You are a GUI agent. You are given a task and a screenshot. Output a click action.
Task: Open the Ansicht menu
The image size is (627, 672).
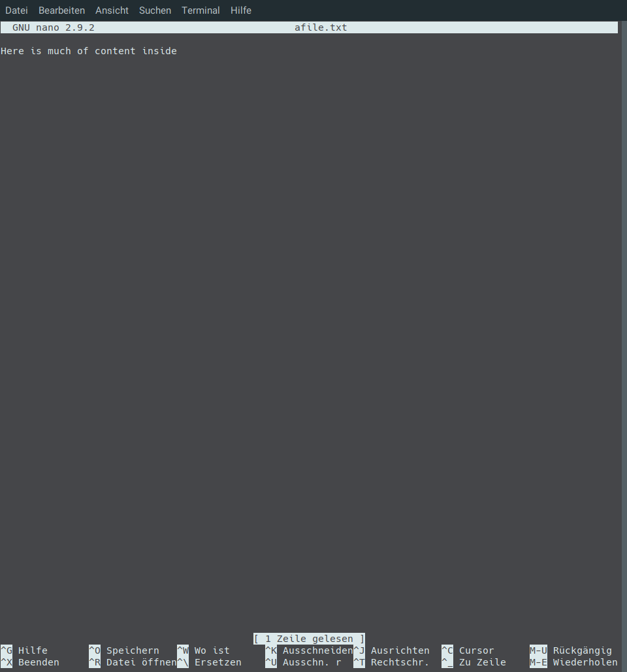(112, 10)
